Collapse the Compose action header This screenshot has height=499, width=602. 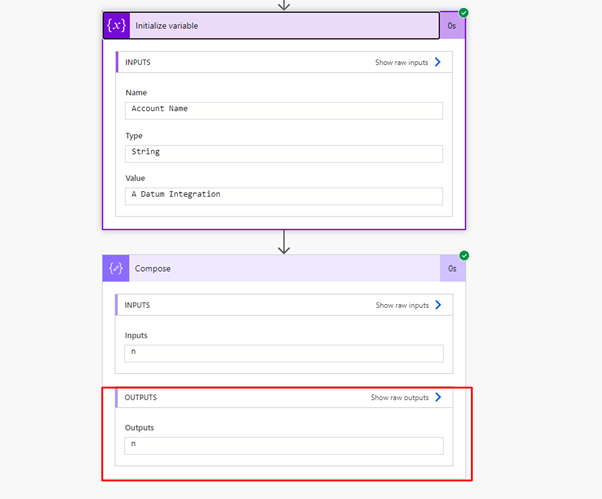click(284, 268)
